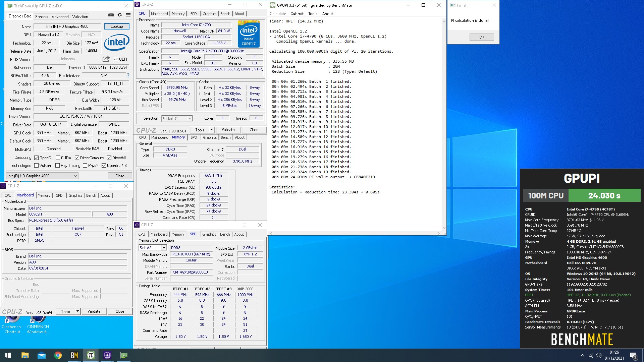Select Graphics tab in CPU-Z SPD window
The image size is (644, 362).
pos(209,234)
